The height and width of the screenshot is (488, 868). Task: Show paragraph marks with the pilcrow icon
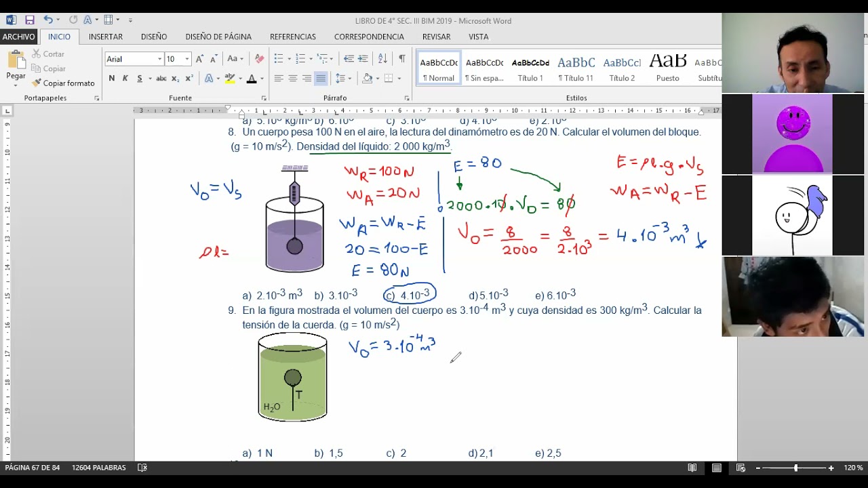click(401, 59)
